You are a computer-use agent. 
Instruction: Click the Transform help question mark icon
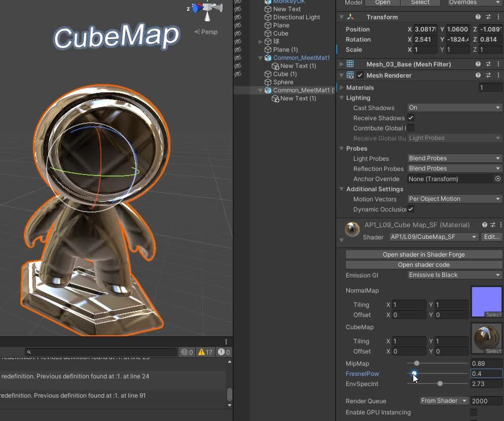(x=477, y=17)
